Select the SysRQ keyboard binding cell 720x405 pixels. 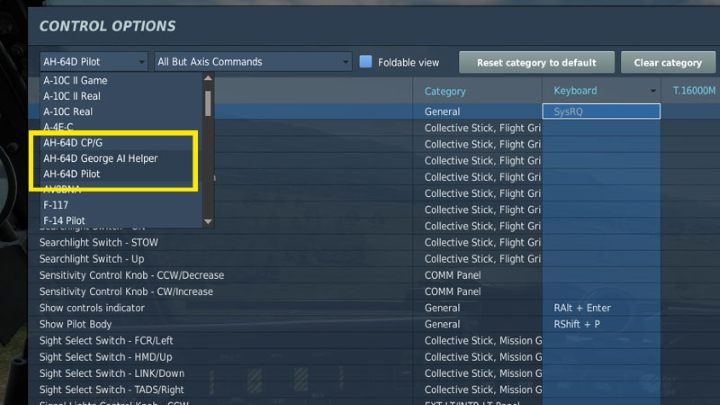tap(601, 111)
